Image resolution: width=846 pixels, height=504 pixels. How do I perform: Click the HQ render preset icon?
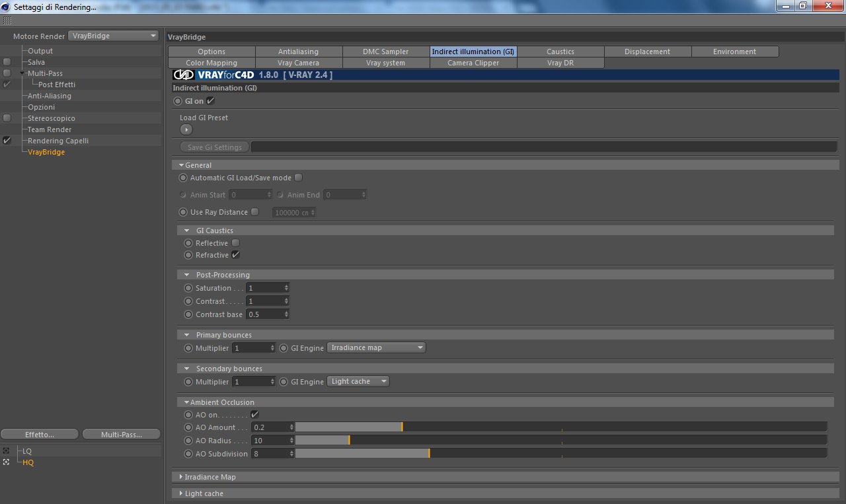pyautogui.click(x=6, y=462)
